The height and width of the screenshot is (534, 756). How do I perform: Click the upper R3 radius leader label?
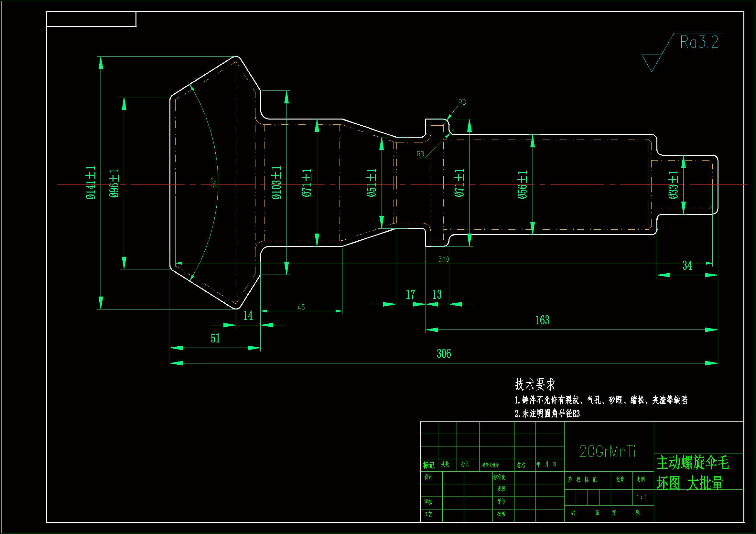pos(462,102)
